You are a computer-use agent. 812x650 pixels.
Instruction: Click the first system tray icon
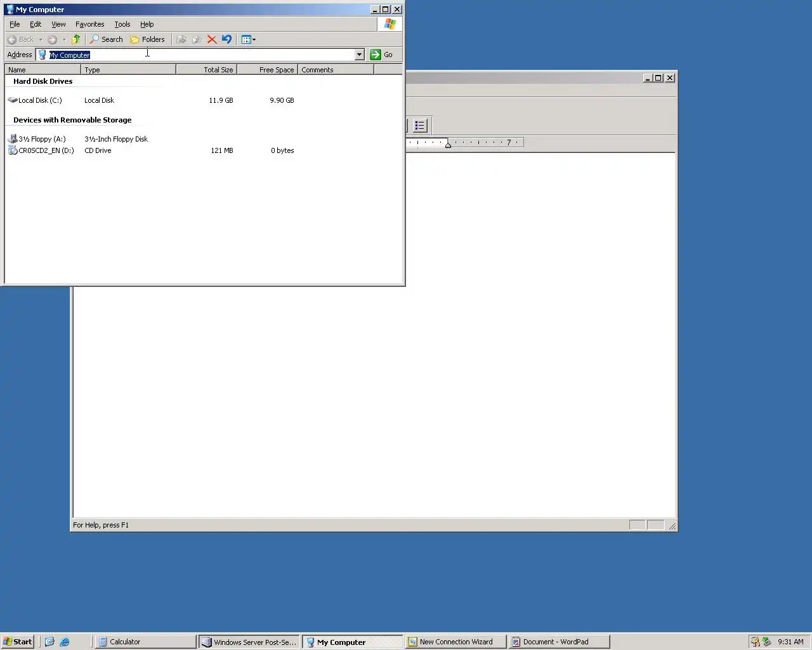(x=755, y=642)
